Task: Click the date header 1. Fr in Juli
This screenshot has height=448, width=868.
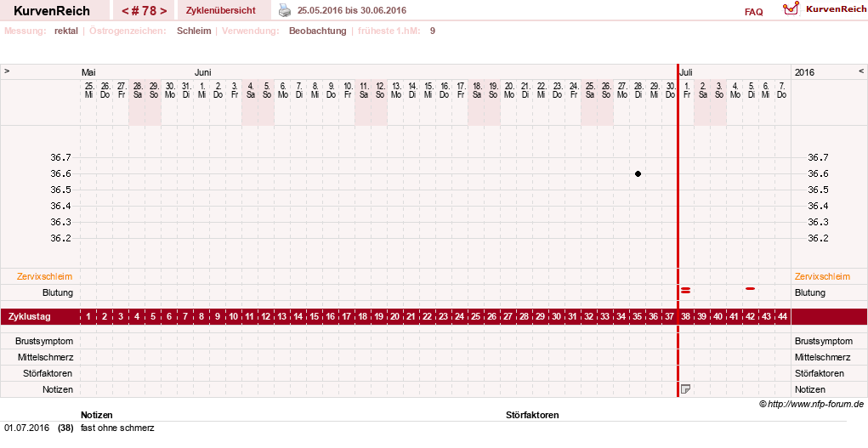Action: click(x=686, y=90)
